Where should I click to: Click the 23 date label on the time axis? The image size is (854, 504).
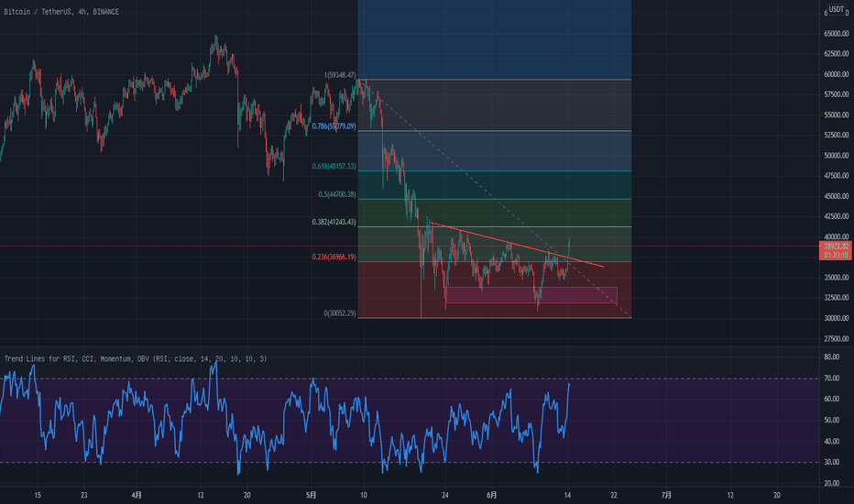83,495
